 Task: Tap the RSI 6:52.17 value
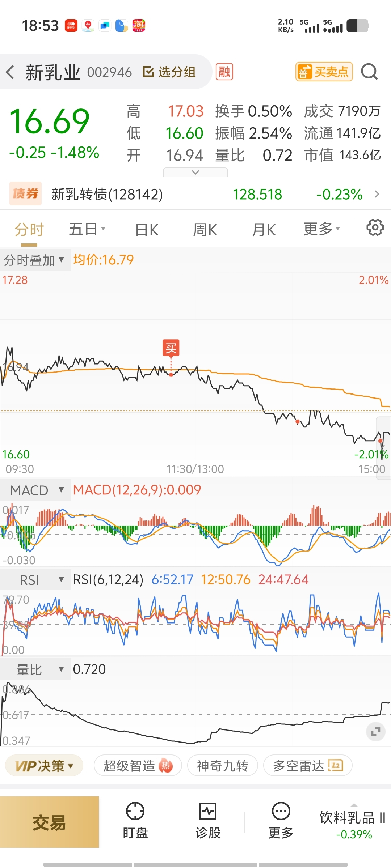tap(172, 579)
